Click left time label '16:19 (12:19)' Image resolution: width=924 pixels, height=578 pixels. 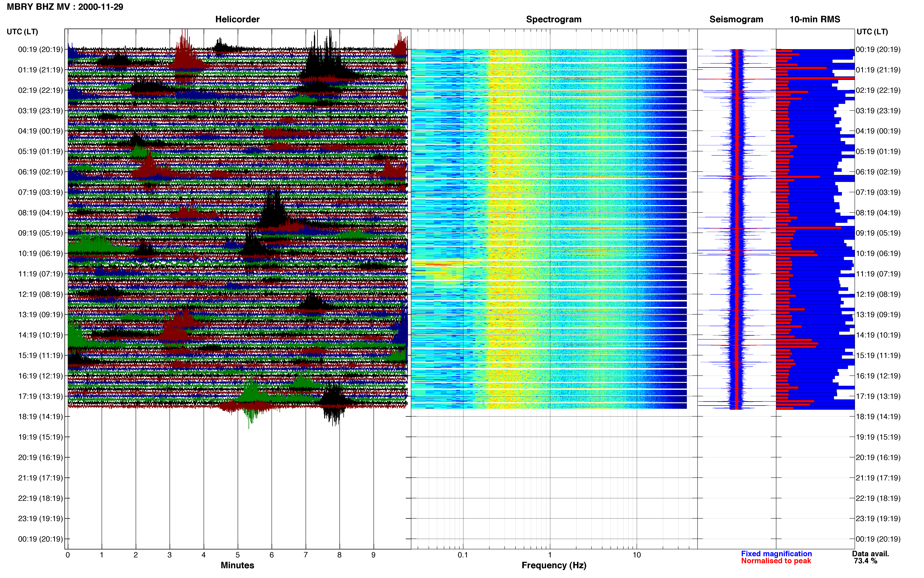point(41,376)
